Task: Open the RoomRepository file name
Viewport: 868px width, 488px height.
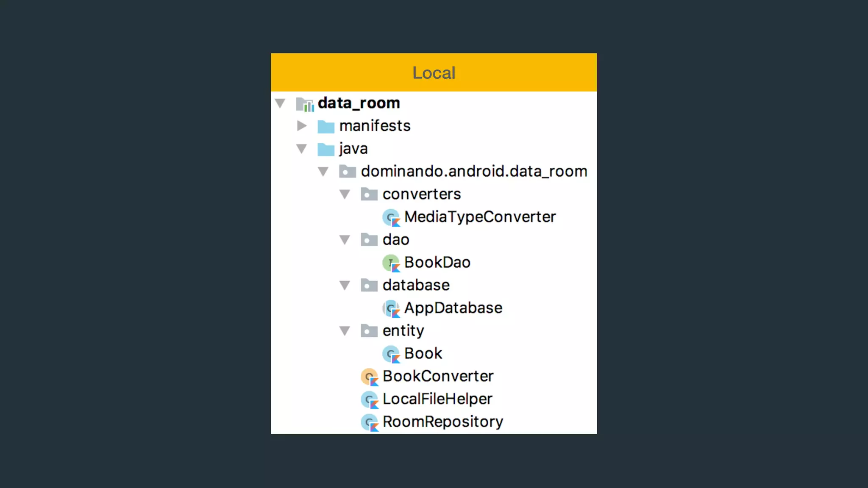Action: point(443,421)
